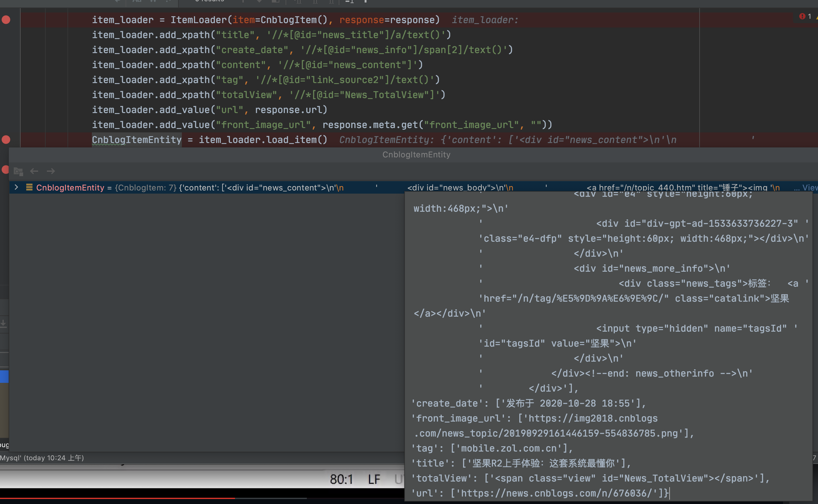The image size is (818, 504).
Task: Click the back arrow in evaluate popup
Action: [x=34, y=171]
